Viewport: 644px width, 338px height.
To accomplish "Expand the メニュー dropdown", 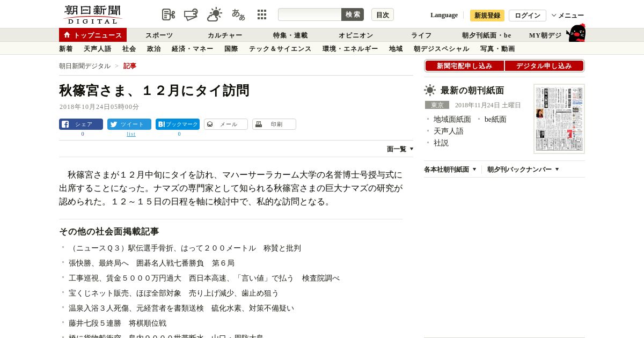I will point(568,16).
